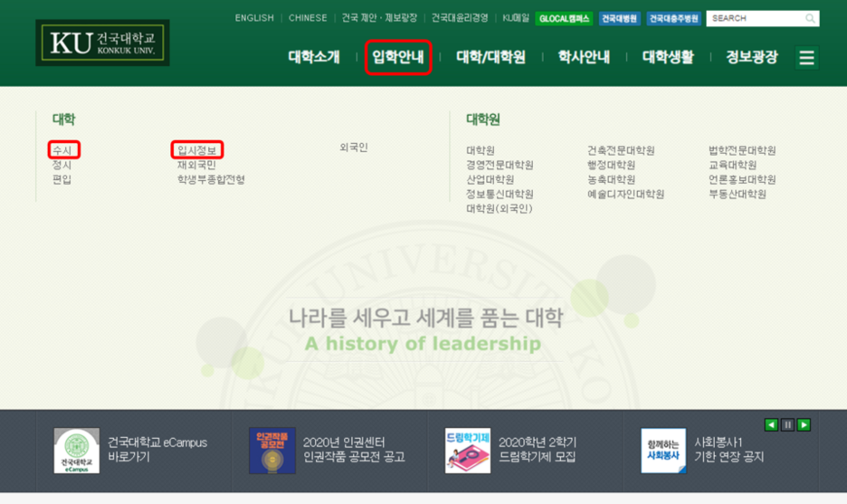Open the 언론홍보대학원 link
Viewport: 847px width, 504px height.
tap(742, 179)
